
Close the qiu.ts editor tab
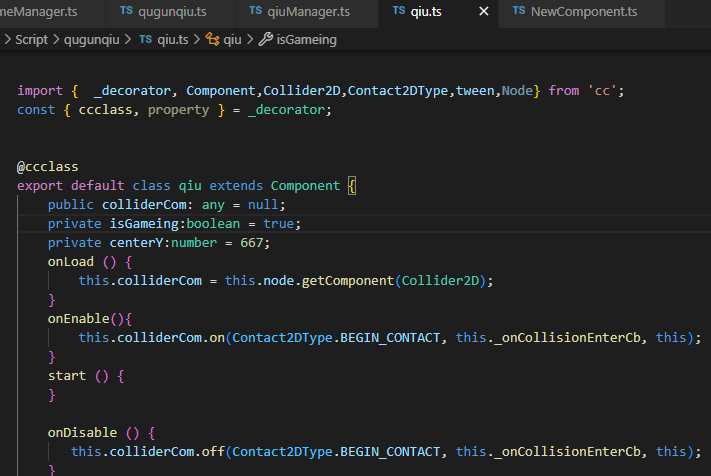(485, 11)
